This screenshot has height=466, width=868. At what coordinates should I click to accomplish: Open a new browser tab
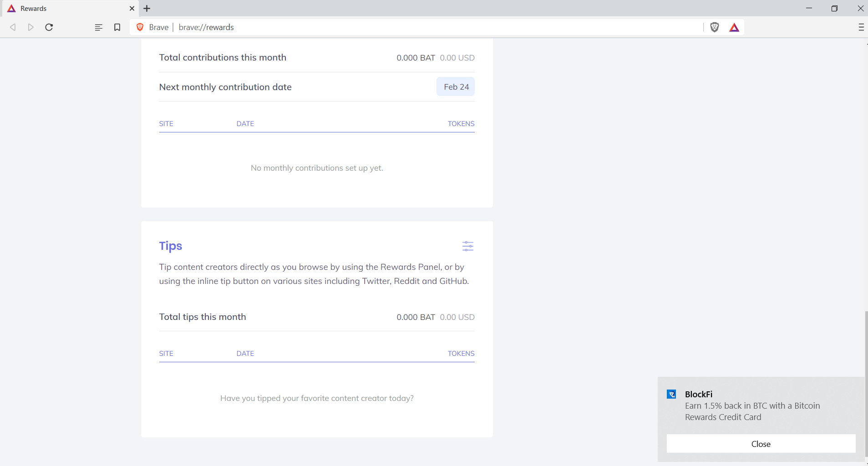pyautogui.click(x=147, y=8)
